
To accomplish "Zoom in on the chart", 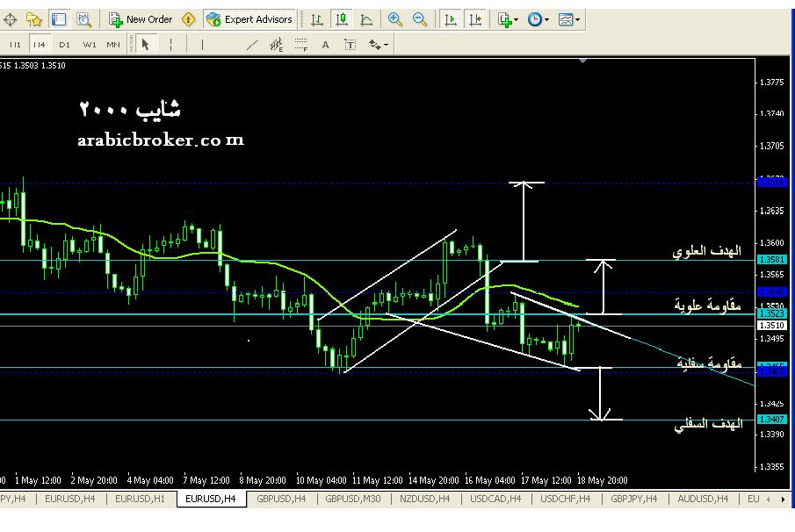I will point(395,20).
